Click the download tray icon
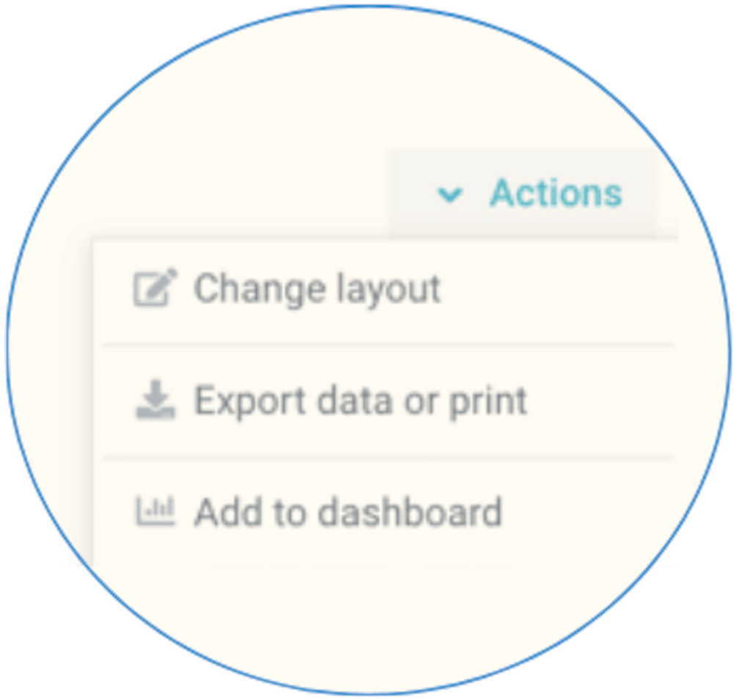734x700 pixels. coord(156,400)
